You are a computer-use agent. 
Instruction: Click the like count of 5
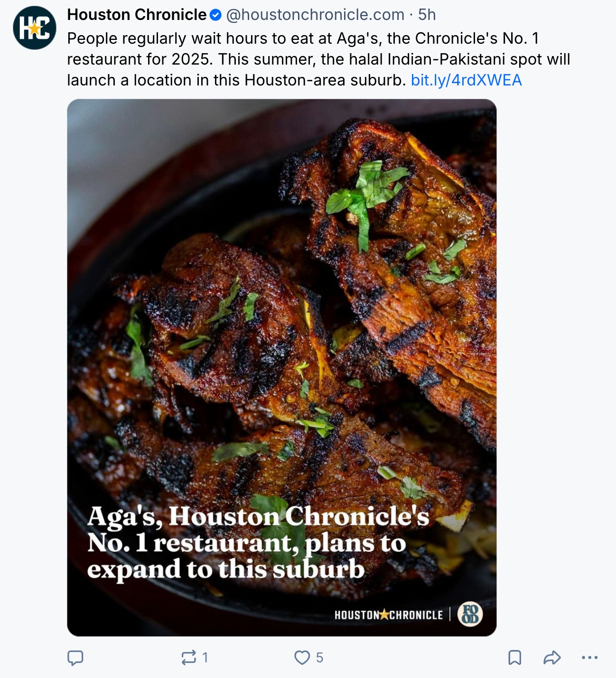coord(319,658)
